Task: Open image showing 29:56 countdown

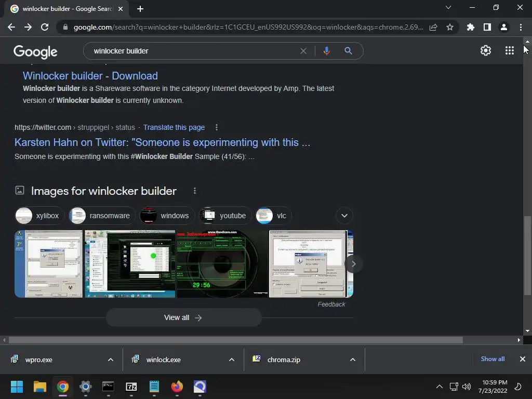Action: 222,263
